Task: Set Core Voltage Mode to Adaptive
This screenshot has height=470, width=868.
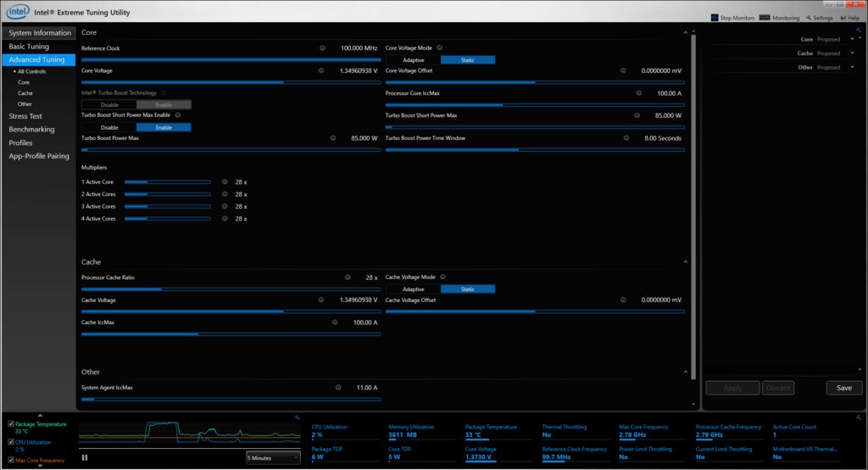Action: click(414, 60)
